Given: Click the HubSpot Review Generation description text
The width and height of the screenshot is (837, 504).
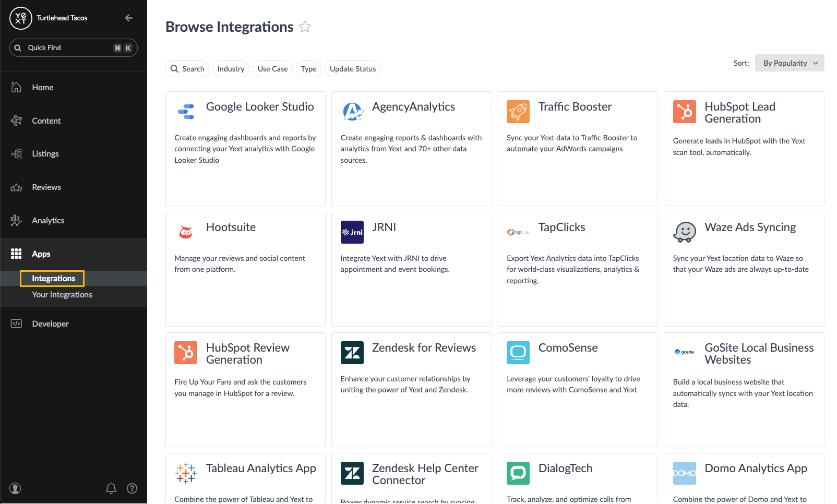Looking at the screenshot, I should pos(240,388).
